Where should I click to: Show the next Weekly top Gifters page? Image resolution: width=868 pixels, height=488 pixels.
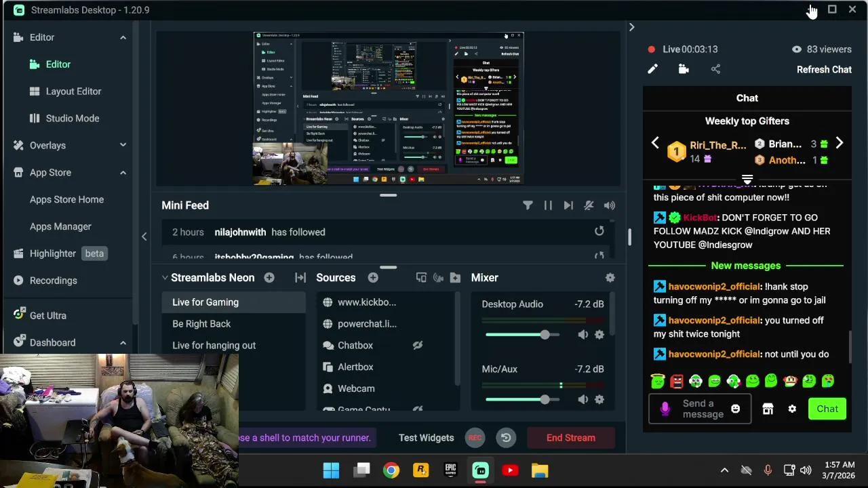840,143
